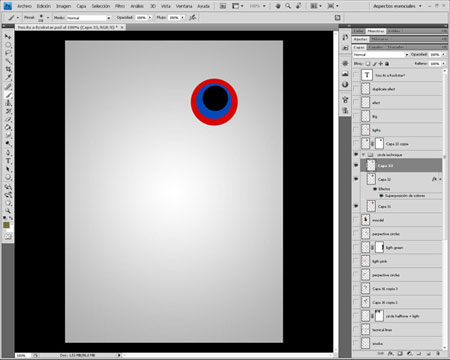
Task: Click new adjustment layer icon
Action: click(410, 354)
